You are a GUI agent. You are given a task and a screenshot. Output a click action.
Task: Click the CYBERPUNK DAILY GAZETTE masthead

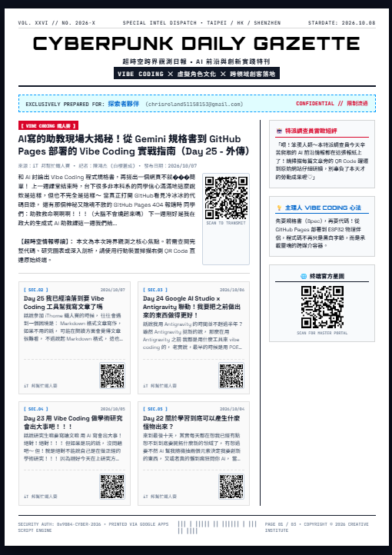click(197, 44)
